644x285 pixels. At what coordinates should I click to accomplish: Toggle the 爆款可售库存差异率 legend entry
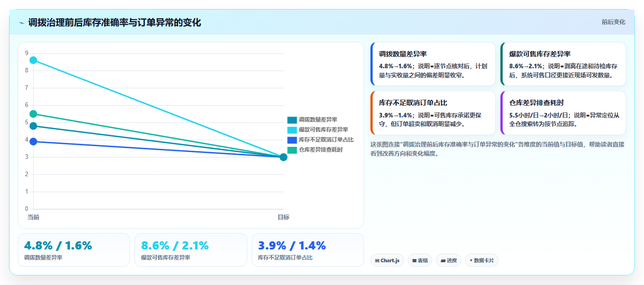(318, 130)
